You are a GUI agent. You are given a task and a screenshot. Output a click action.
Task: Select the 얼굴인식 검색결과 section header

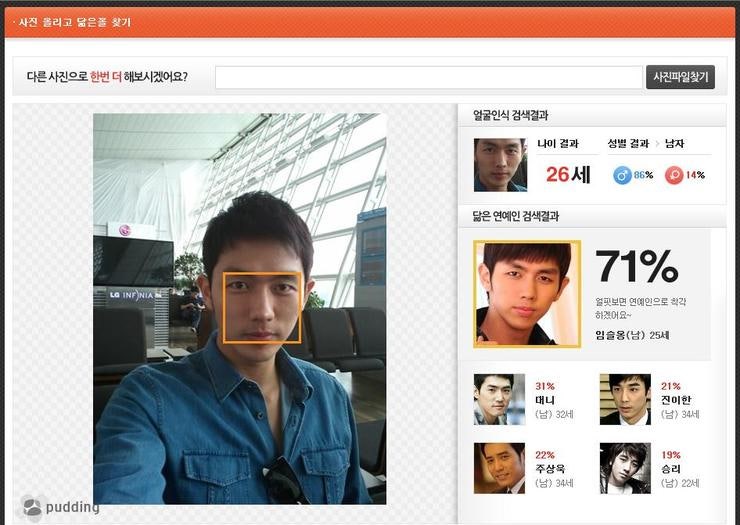(510, 116)
